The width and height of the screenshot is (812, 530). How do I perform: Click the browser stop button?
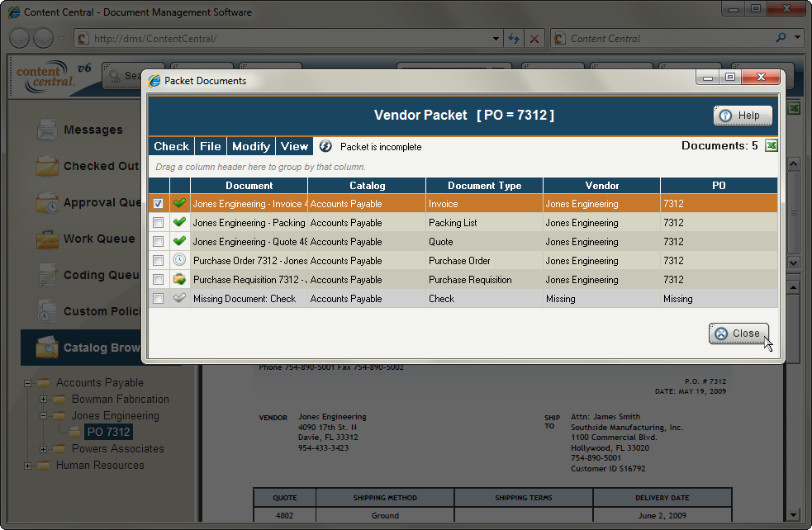coord(534,38)
